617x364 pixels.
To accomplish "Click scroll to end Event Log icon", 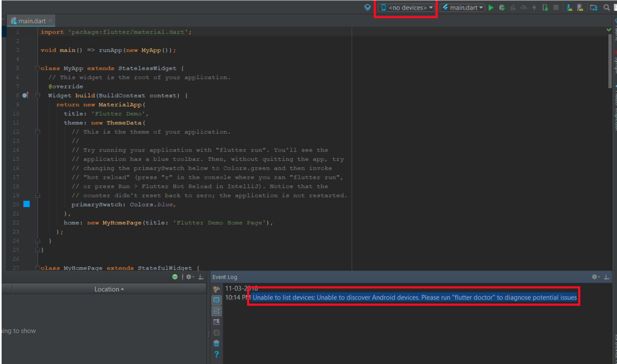I will [216, 322].
